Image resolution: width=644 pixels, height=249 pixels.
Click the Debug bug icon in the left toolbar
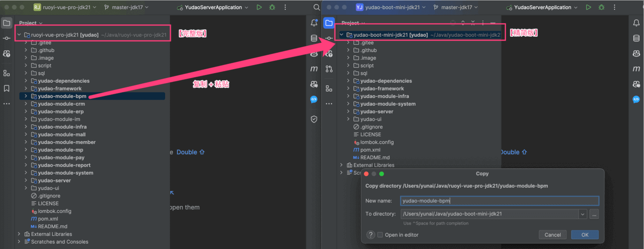click(272, 7)
